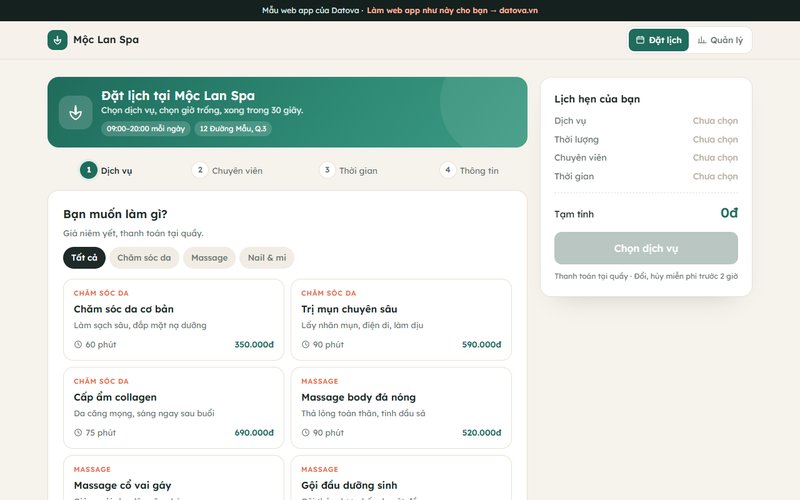
Task: Click clock icon on Chăm sóc da cơ bản card
Action: click(78, 344)
